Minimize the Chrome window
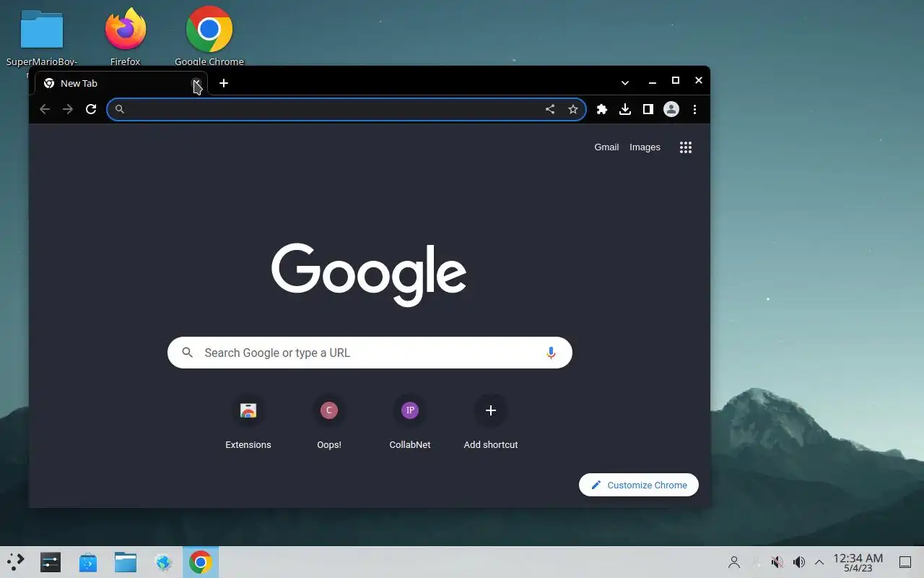Screen dimensions: 924x578 pyautogui.click(x=653, y=82)
